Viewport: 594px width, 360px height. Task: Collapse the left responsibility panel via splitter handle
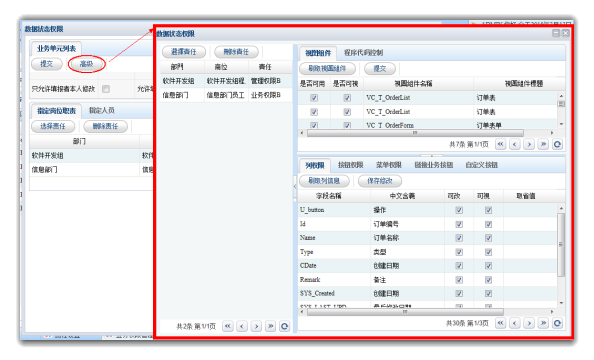[x=295, y=186]
